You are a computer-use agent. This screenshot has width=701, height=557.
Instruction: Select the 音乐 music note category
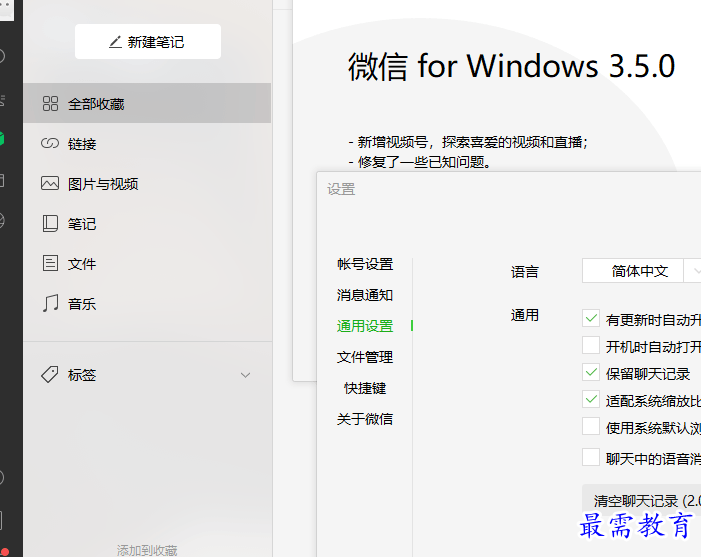tap(147, 304)
